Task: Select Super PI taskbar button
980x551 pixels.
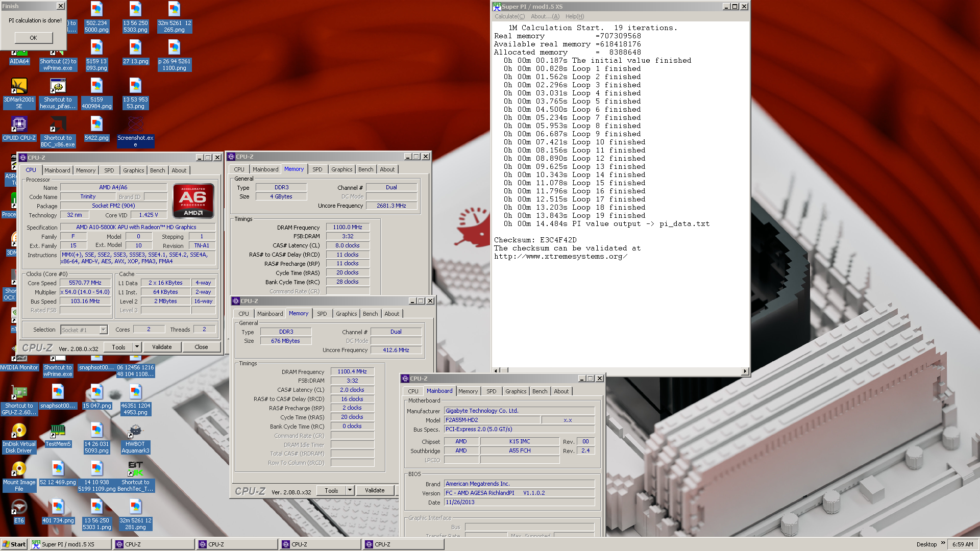Action: pos(70,544)
